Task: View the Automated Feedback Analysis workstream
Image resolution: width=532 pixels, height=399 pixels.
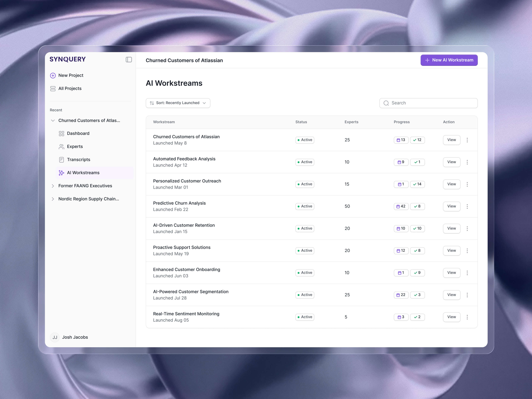Action: click(x=451, y=162)
